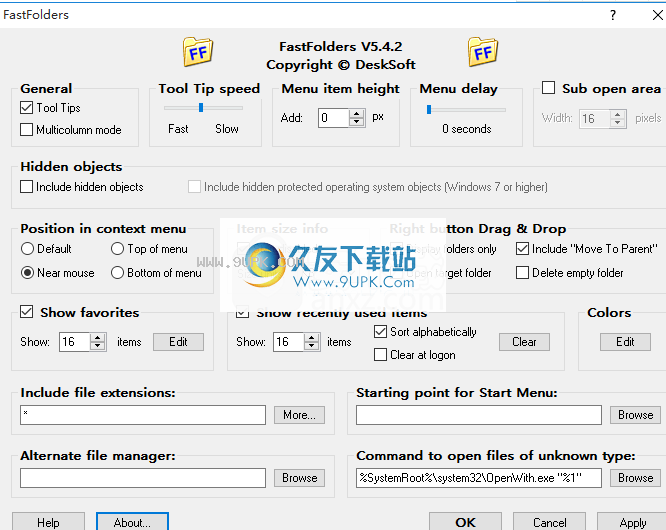The height and width of the screenshot is (530, 666).
Task: Browse for unknown type command
Action: coord(635,478)
